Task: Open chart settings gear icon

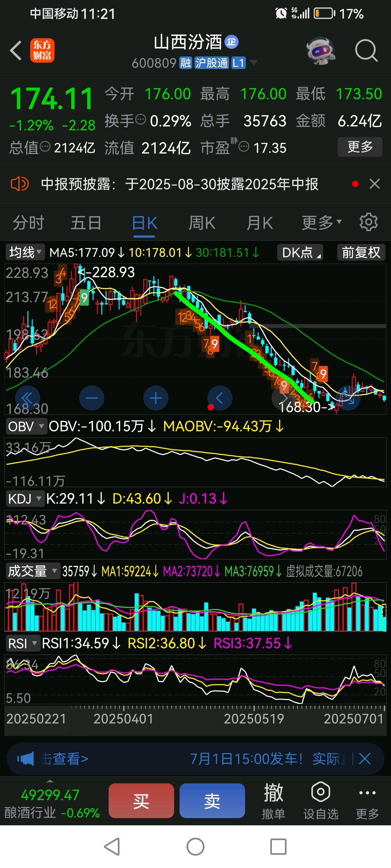Action: click(x=369, y=222)
